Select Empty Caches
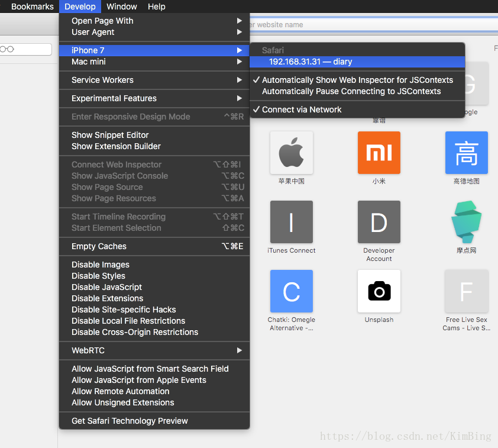Screen dimensions: 498x448 [154, 246]
